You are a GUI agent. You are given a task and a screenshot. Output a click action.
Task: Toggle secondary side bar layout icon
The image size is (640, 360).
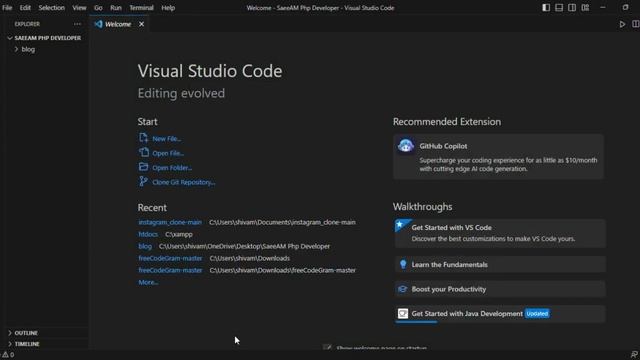[572, 8]
